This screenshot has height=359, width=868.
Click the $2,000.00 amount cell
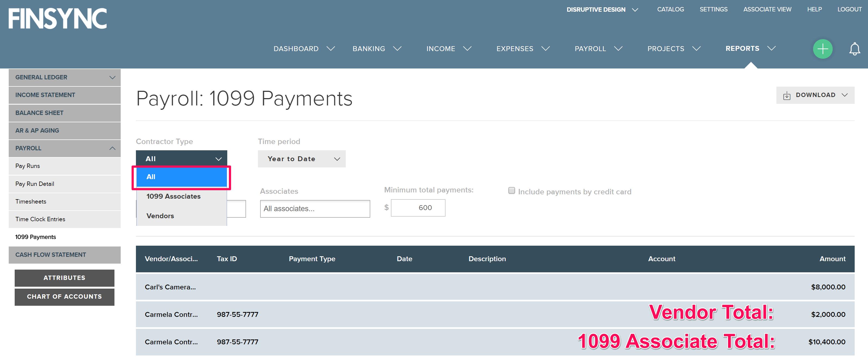tap(828, 314)
